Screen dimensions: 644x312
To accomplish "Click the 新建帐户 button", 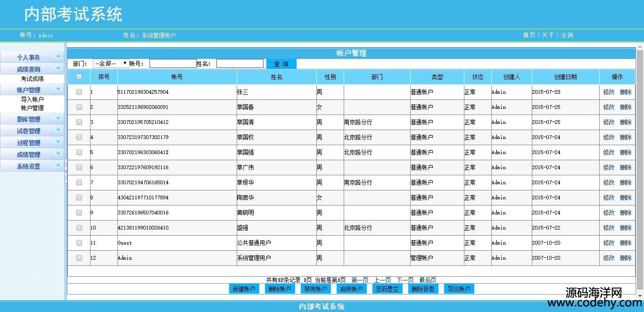I will point(244,289).
